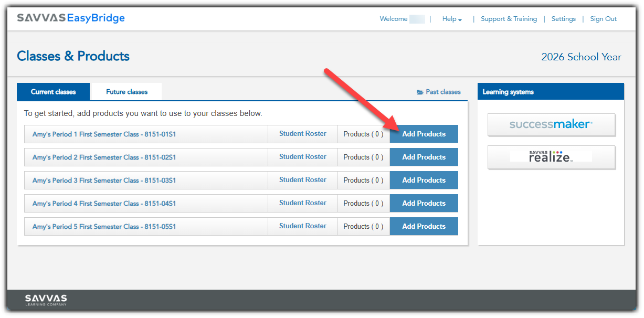The width and height of the screenshot is (644, 318).
Task: Switch to the Future classes tab
Action: click(x=126, y=91)
